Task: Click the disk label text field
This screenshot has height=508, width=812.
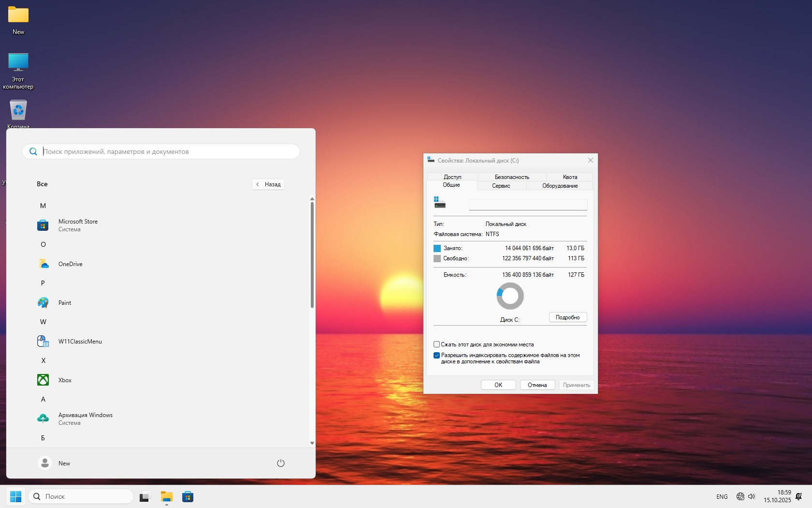Action: coord(528,205)
